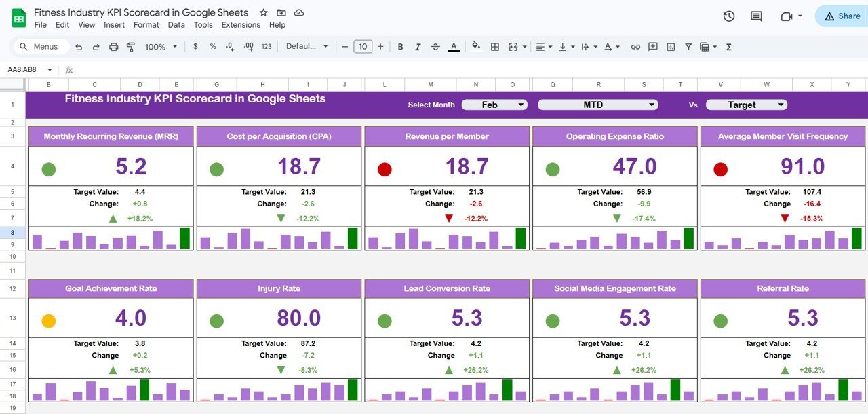The image size is (868, 414).
Task: Create a filter from the toolbar
Action: (688, 46)
